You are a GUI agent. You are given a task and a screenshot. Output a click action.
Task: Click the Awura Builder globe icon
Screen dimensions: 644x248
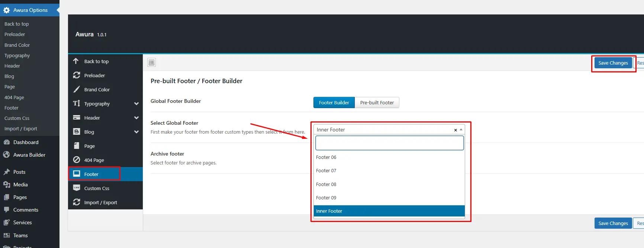pos(6,155)
